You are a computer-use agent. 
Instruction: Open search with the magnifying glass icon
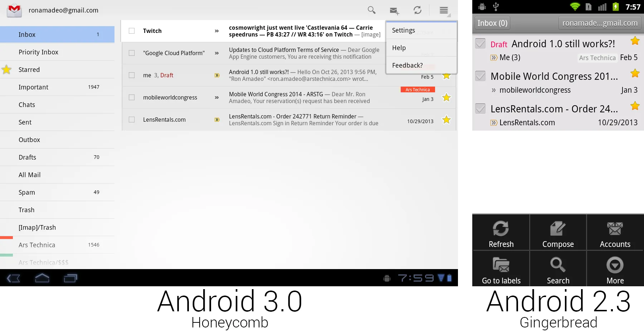[x=371, y=10]
